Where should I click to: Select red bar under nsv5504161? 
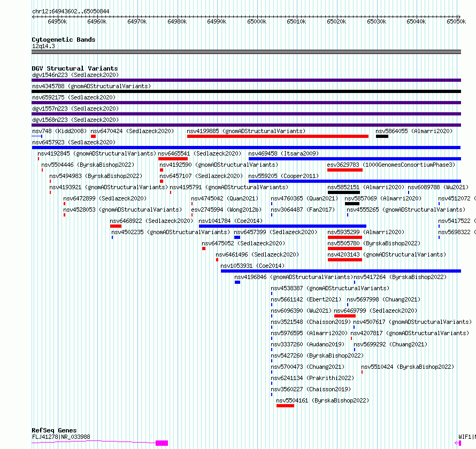tap(286, 406)
